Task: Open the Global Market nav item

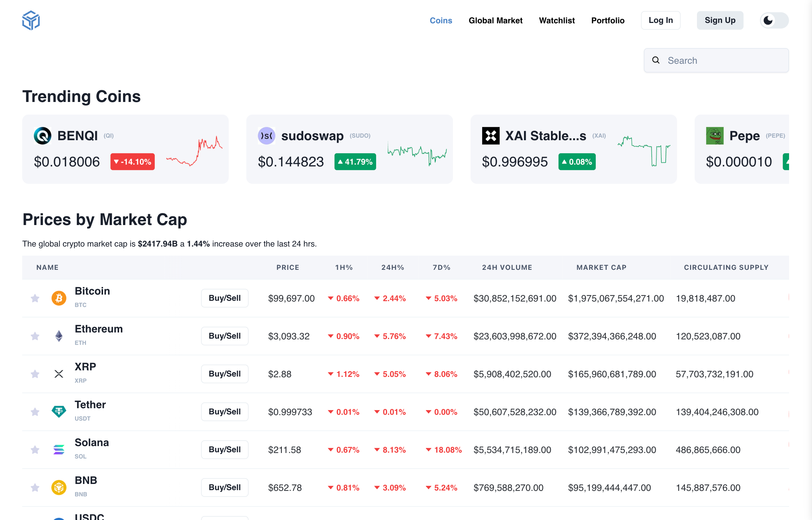Action: [495, 20]
